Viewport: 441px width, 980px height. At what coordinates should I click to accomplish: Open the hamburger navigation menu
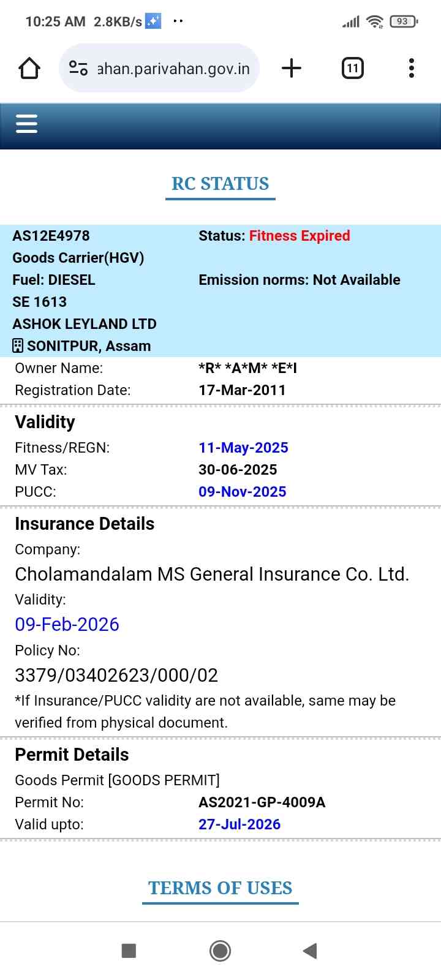point(27,124)
